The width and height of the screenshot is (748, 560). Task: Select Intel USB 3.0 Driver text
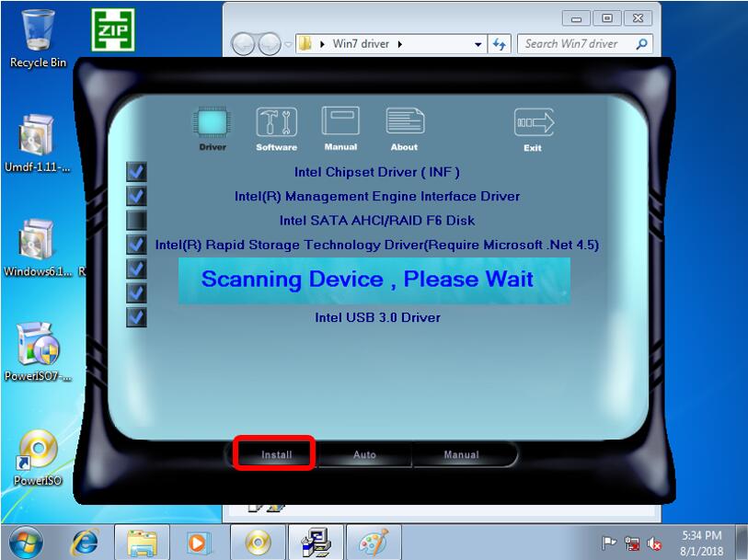point(377,317)
